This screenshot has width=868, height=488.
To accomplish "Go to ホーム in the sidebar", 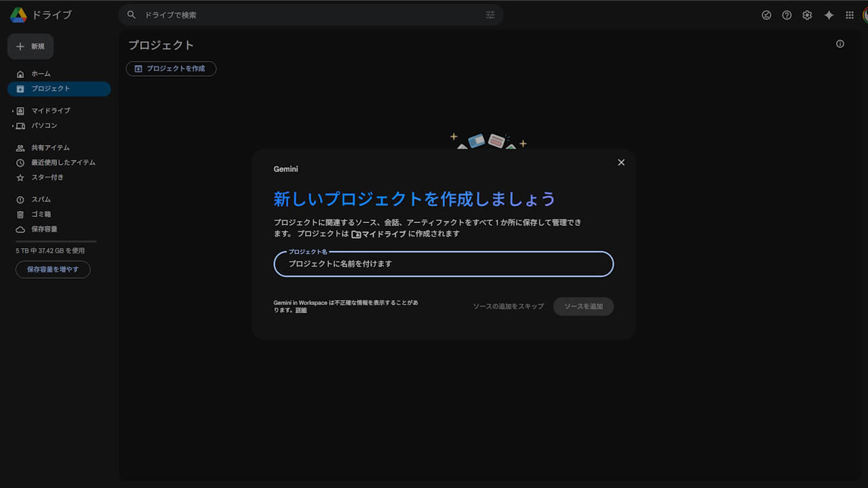I will (x=59, y=74).
